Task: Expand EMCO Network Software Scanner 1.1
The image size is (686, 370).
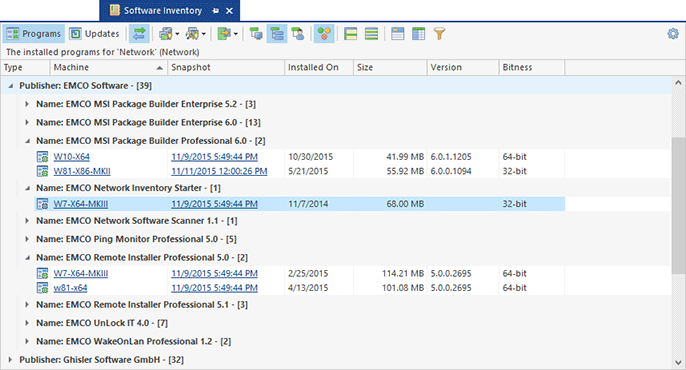Action: pyautogui.click(x=27, y=221)
